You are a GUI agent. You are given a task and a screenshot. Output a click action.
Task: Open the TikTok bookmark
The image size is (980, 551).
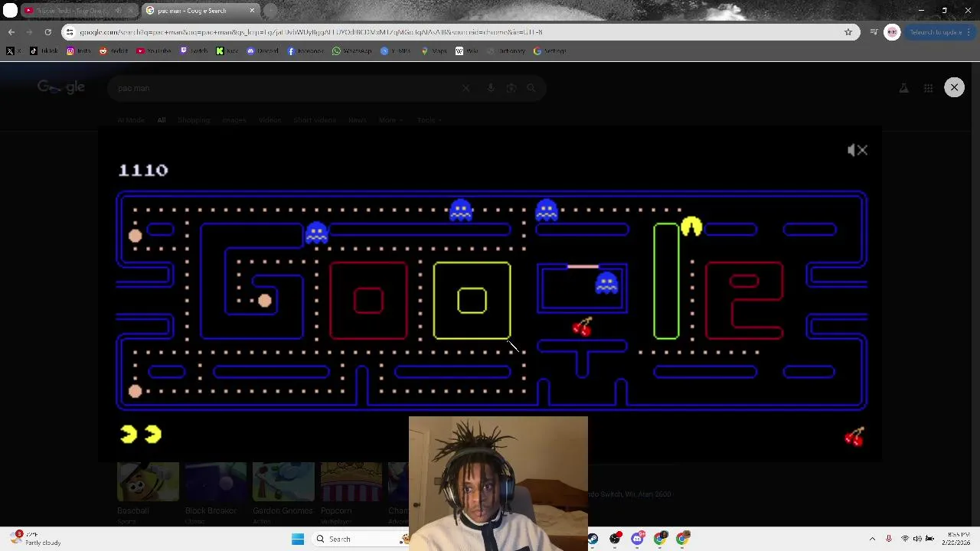coord(44,51)
